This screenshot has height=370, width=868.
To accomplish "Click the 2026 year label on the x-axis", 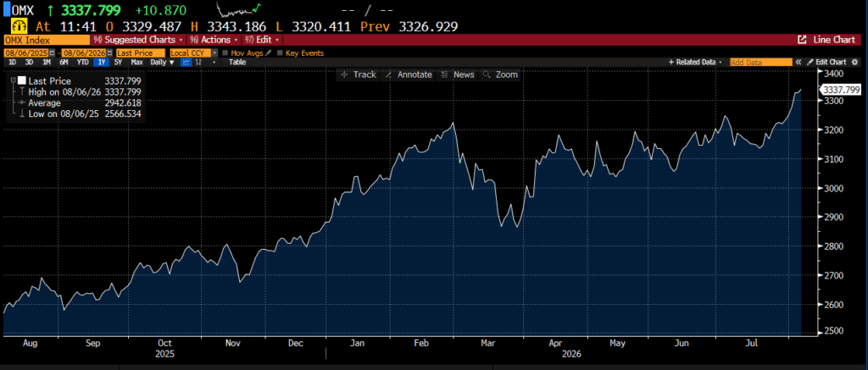I will (571, 353).
